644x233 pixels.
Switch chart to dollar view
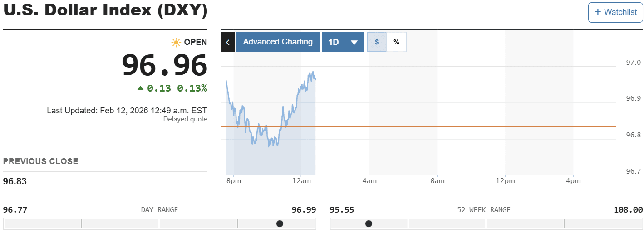click(x=377, y=42)
